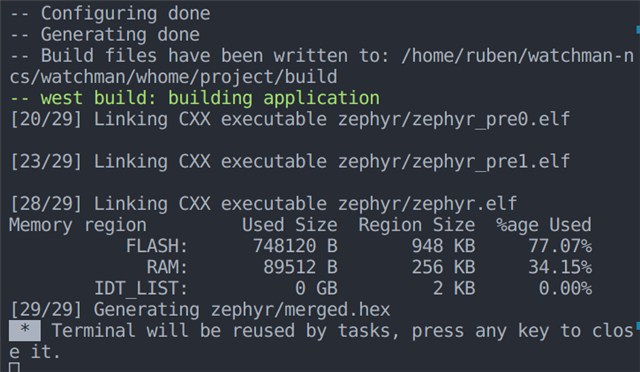Click the 77.07% FLASH usage value
This screenshot has height=372, width=640.
coord(560,246)
